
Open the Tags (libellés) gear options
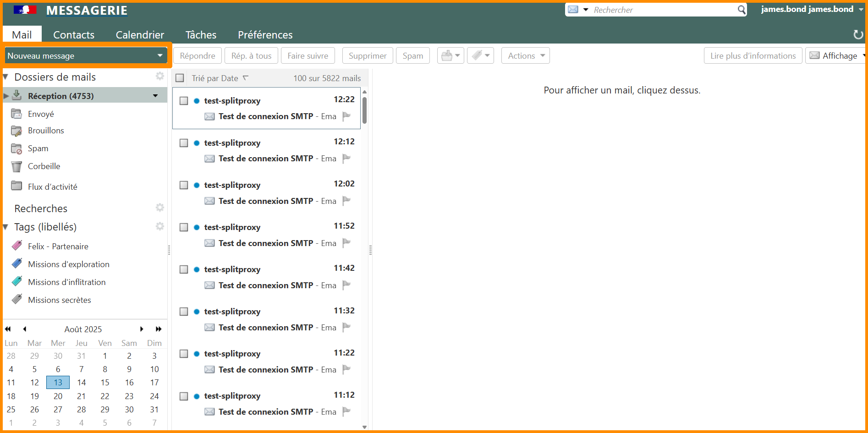[x=159, y=226]
